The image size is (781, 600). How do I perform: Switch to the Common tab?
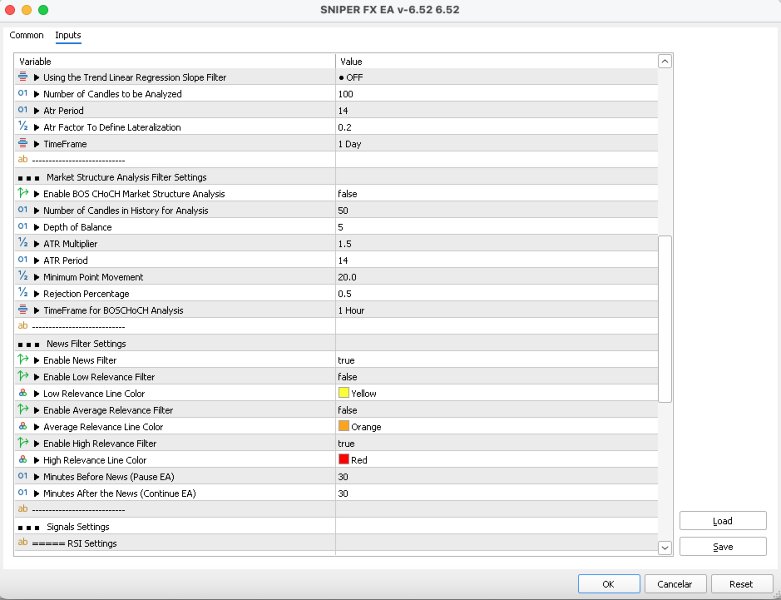26,35
